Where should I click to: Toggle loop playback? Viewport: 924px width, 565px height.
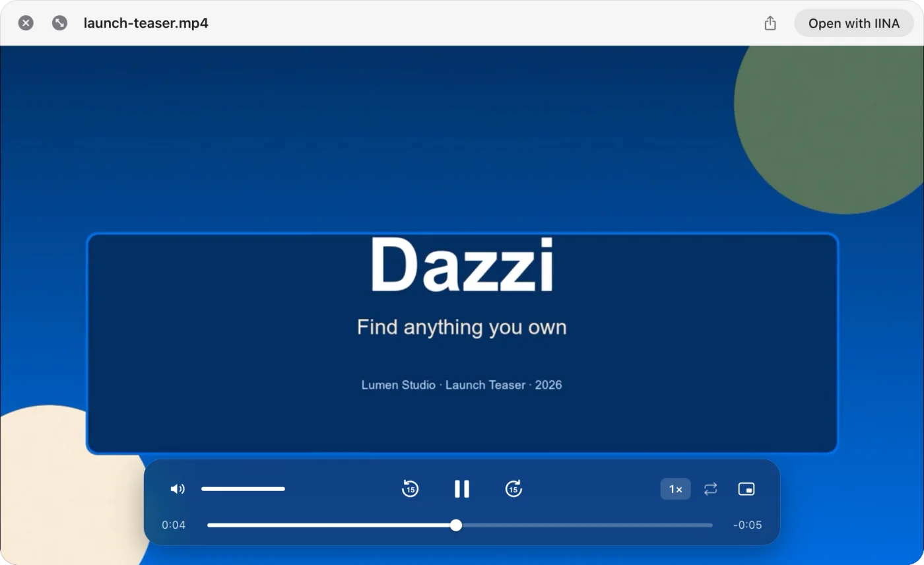(711, 489)
